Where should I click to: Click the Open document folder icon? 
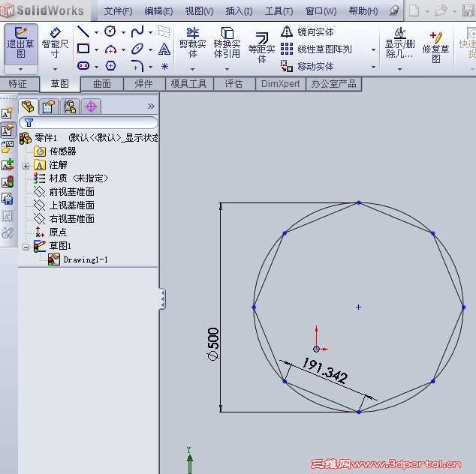441,11
